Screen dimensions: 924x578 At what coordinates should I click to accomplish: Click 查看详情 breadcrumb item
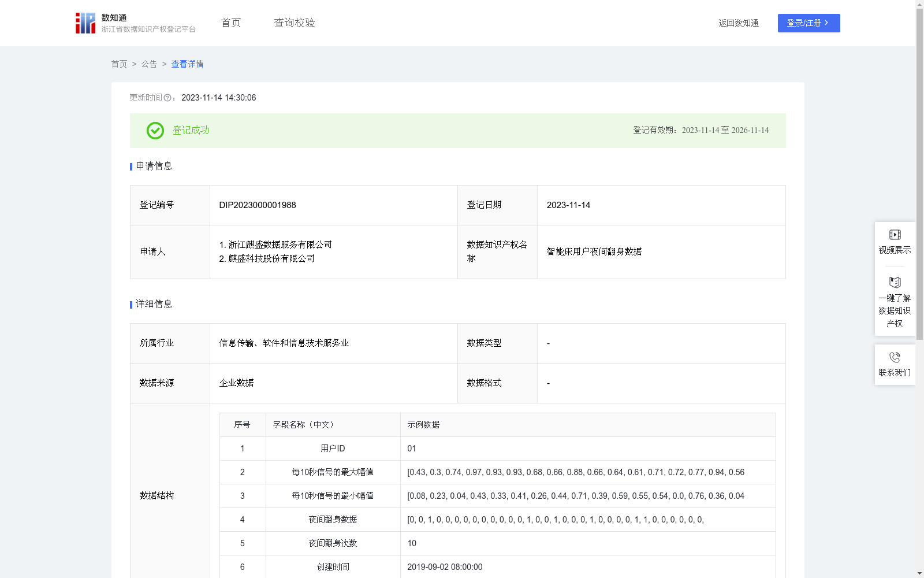pos(187,64)
